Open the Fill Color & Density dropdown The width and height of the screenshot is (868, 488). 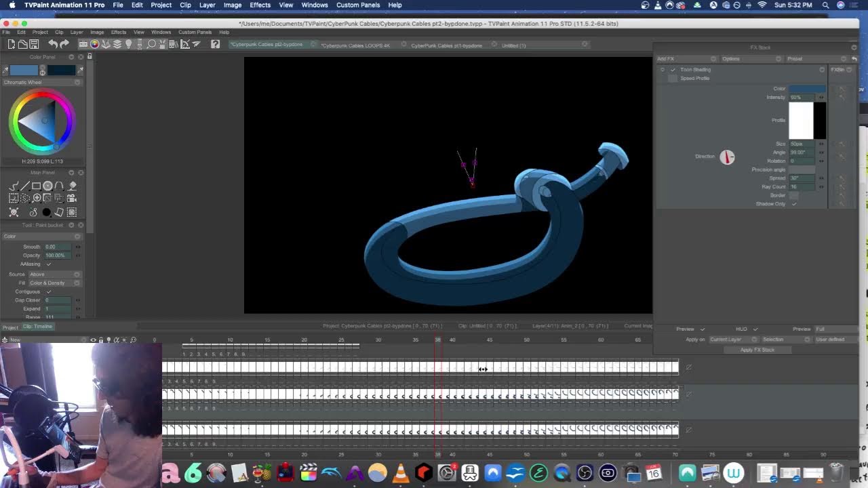(54, 283)
